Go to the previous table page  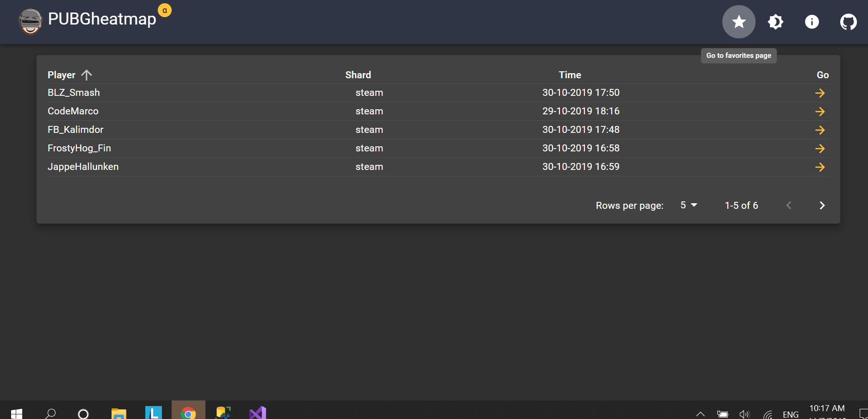click(x=789, y=205)
